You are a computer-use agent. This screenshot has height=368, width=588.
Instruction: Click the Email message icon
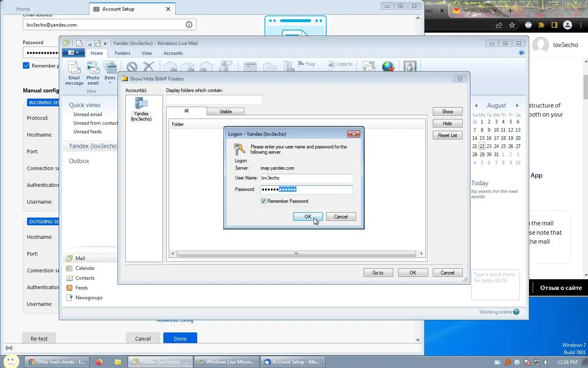coord(74,73)
